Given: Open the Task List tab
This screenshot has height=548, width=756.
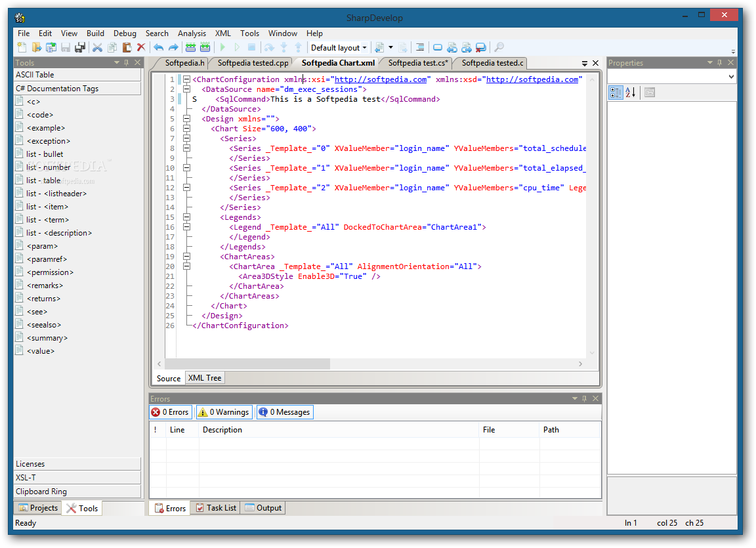Looking at the screenshot, I should [x=217, y=508].
